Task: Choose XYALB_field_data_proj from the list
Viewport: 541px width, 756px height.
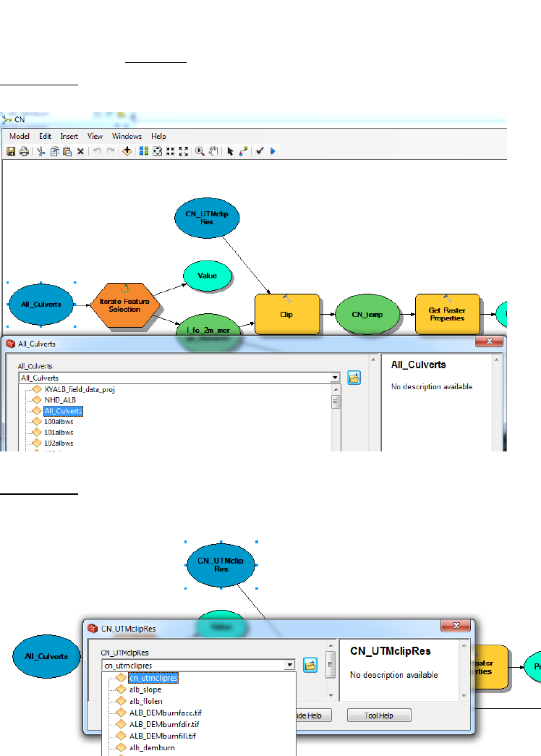Action: point(80,389)
